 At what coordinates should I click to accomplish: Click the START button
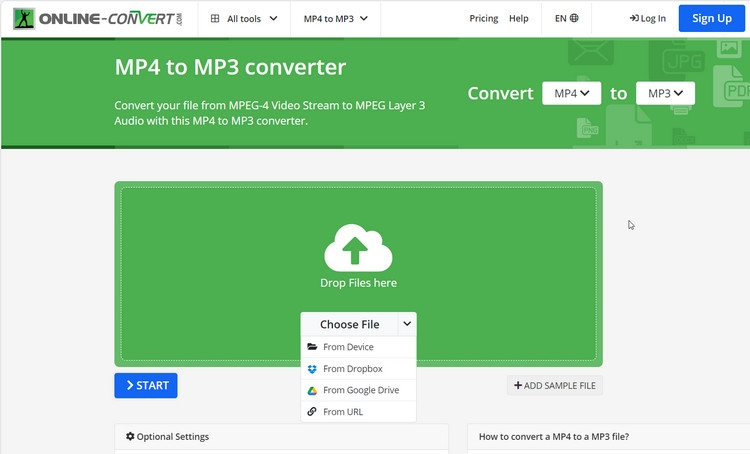tap(146, 386)
